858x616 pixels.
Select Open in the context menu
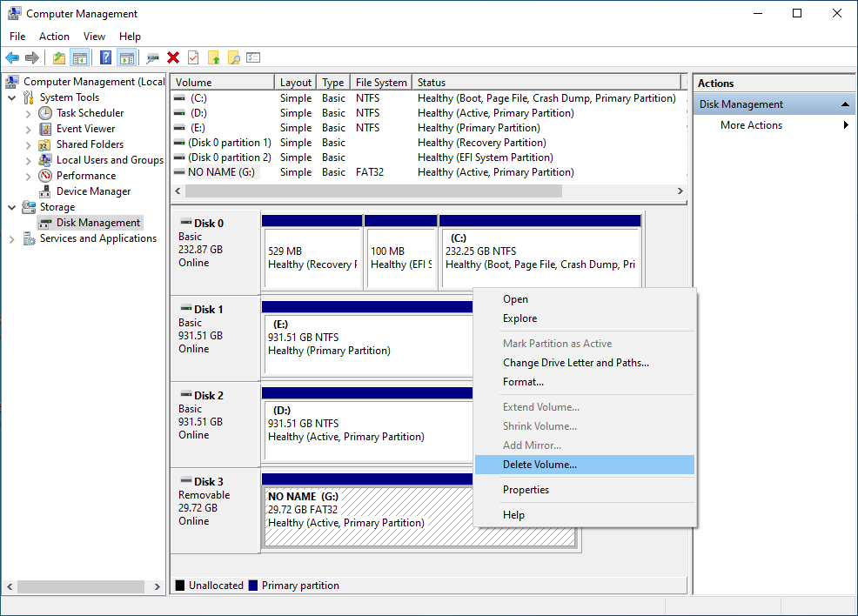[x=585, y=299]
